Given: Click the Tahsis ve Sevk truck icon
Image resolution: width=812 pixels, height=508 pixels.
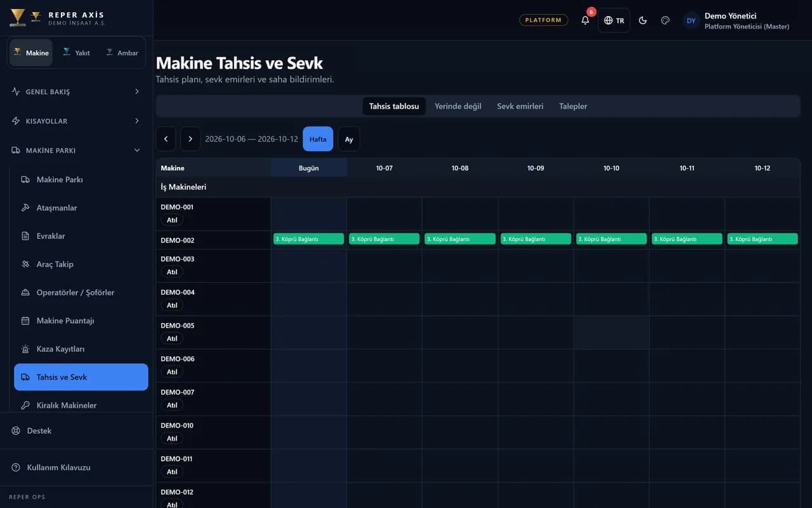Looking at the screenshot, I should [25, 377].
